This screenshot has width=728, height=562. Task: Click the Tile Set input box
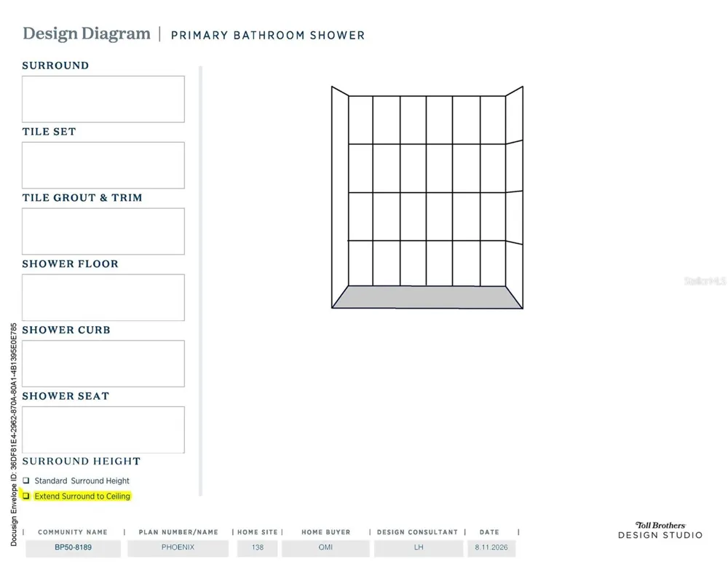tap(103, 165)
